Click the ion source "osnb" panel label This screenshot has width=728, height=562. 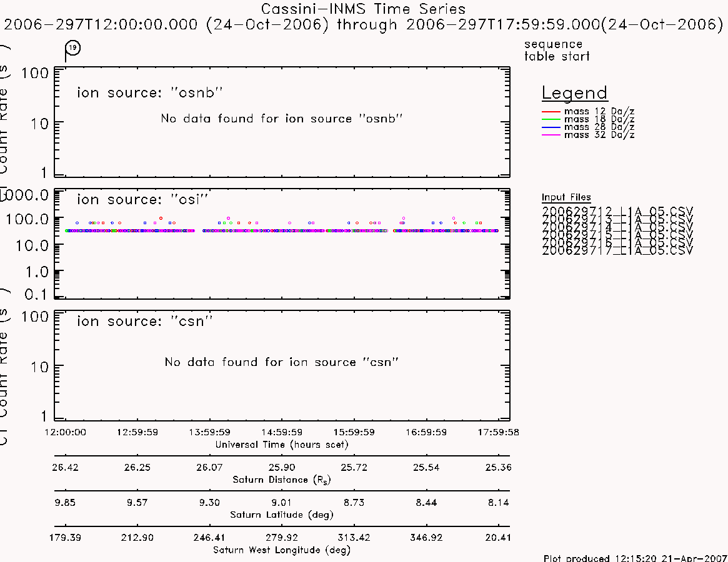[149, 93]
